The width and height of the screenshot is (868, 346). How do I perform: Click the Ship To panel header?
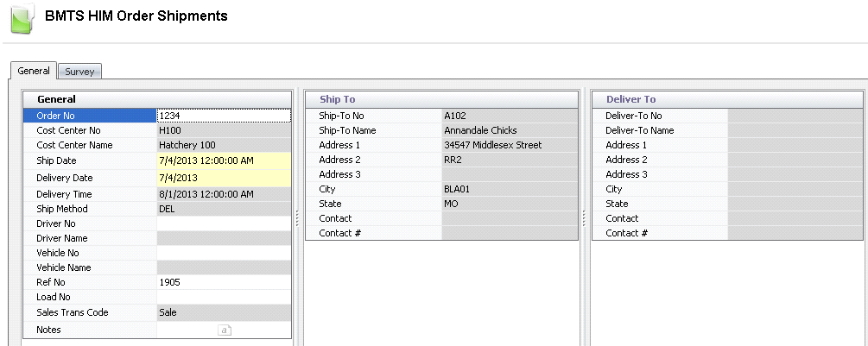pyautogui.click(x=442, y=99)
